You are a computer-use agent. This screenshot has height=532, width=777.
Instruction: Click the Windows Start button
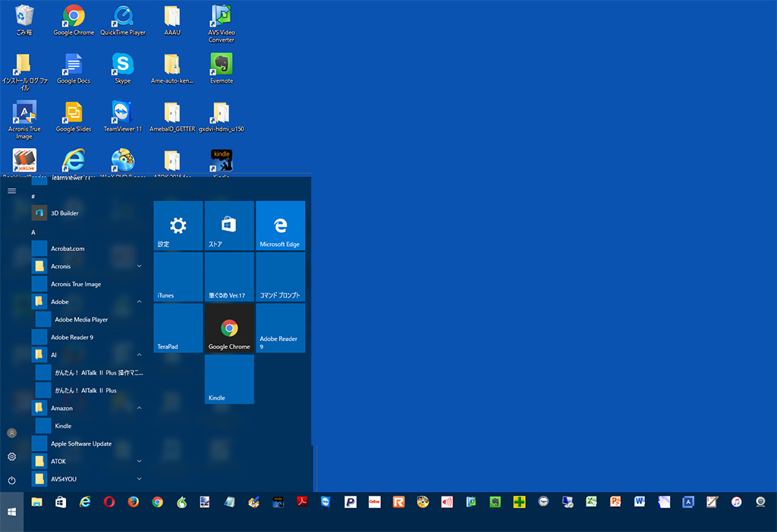(12, 512)
